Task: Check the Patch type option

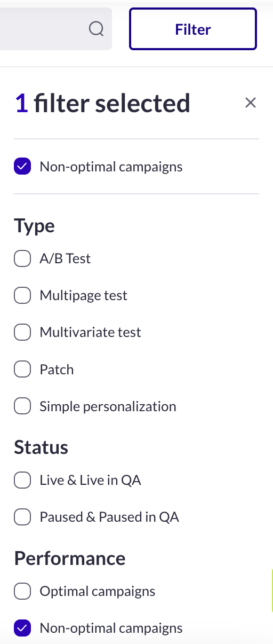Action: point(22,370)
